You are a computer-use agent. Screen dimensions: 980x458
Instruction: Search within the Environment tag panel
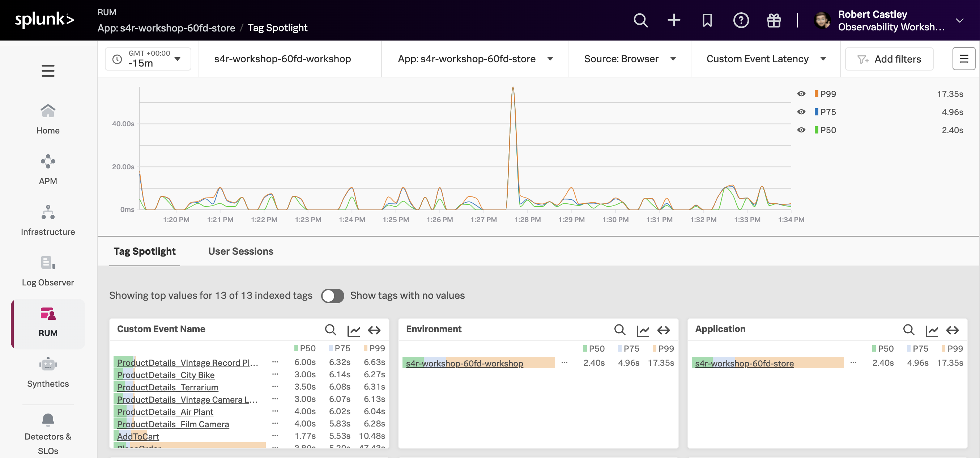click(x=620, y=330)
